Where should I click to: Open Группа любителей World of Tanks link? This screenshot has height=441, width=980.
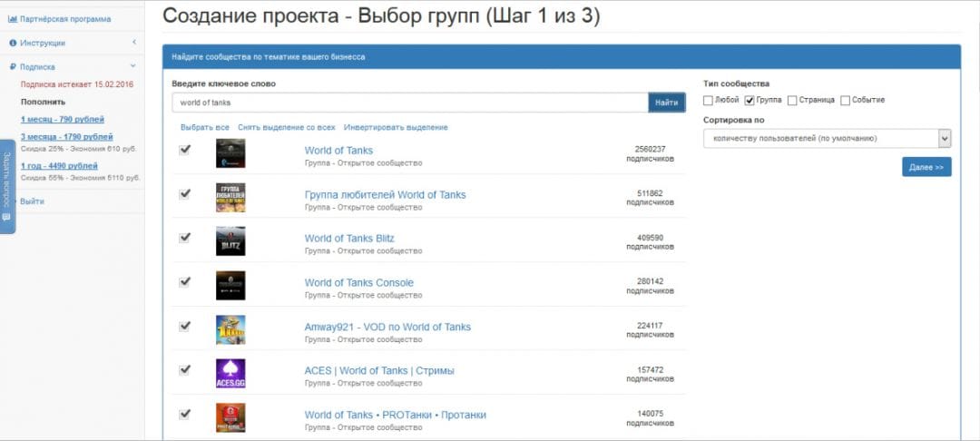tap(385, 195)
